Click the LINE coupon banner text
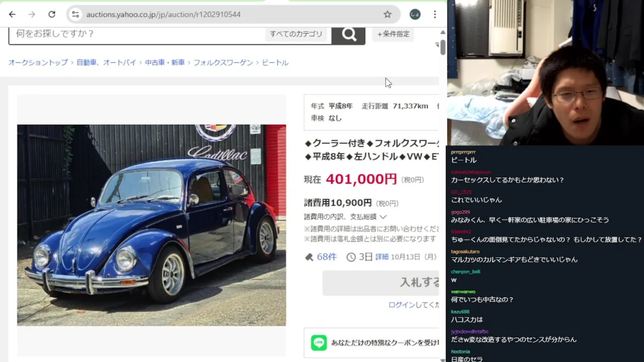Image resolution: width=644 pixels, height=362 pixels. coord(385,342)
